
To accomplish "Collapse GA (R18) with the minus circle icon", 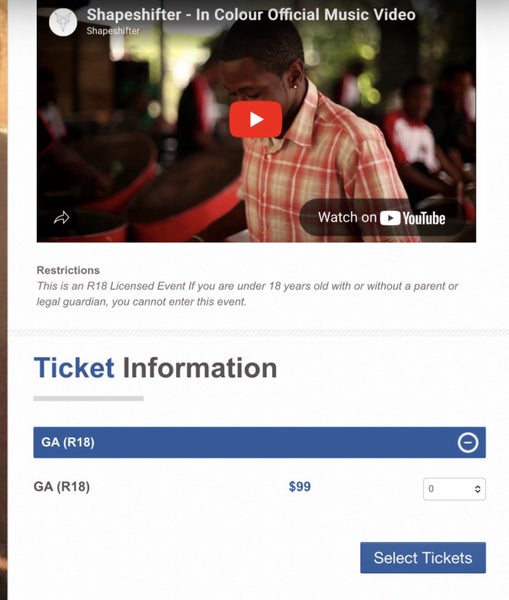I will [x=468, y=443].
